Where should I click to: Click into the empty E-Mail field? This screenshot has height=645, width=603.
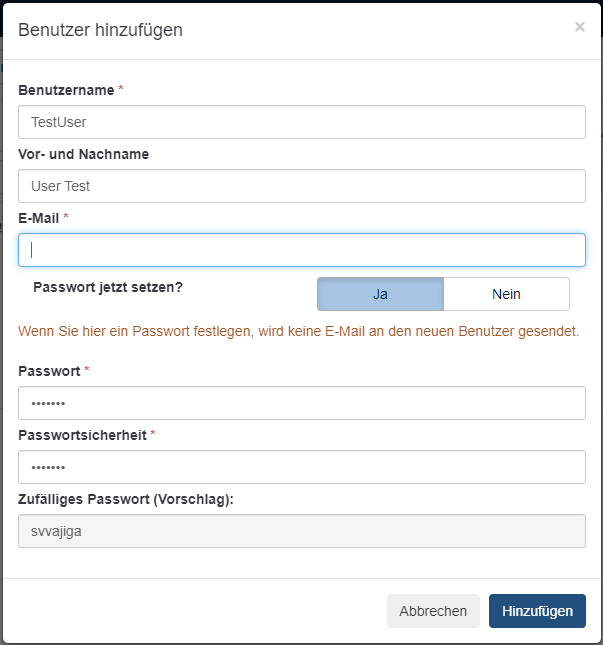pyautogui.click(x=301, y=250)
